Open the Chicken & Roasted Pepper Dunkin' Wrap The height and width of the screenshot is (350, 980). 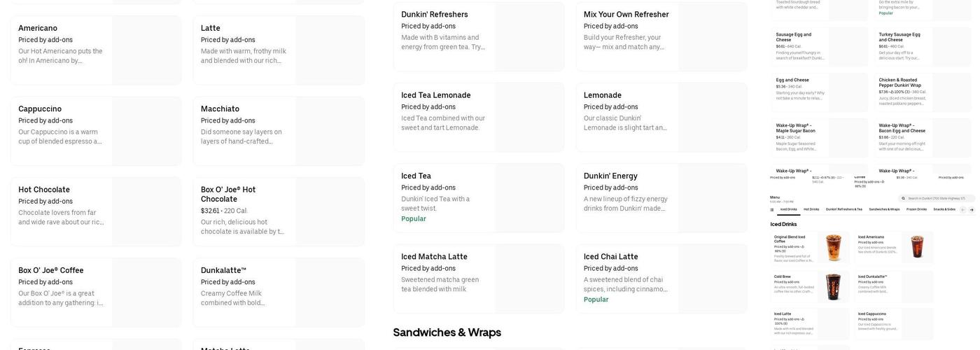923,92
